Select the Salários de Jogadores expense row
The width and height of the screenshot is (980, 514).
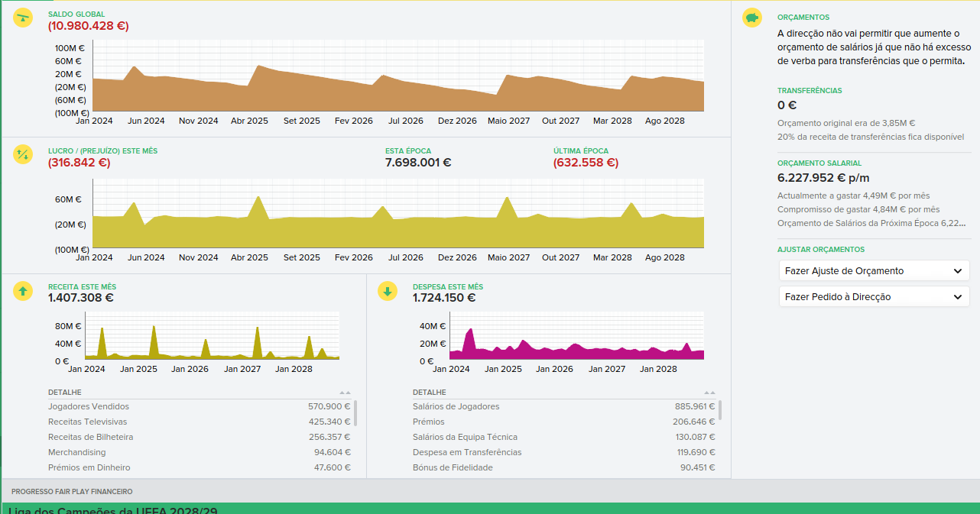(564, 406)
